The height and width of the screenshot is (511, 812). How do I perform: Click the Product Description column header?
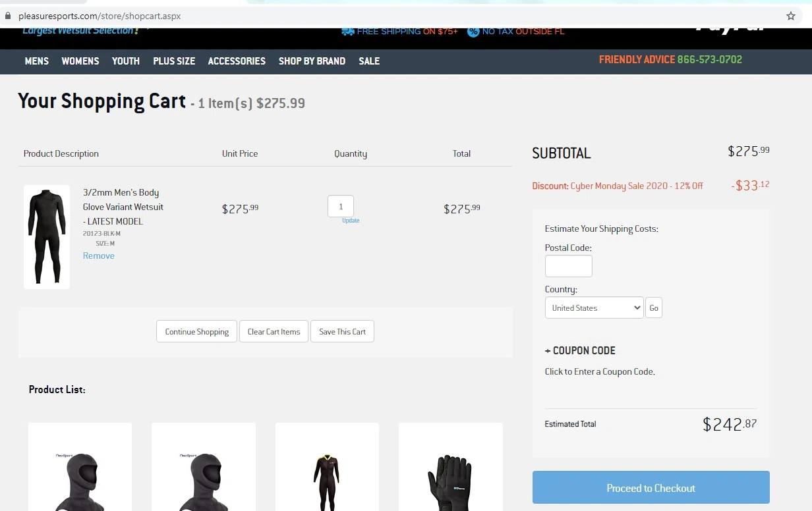(61, 153)
